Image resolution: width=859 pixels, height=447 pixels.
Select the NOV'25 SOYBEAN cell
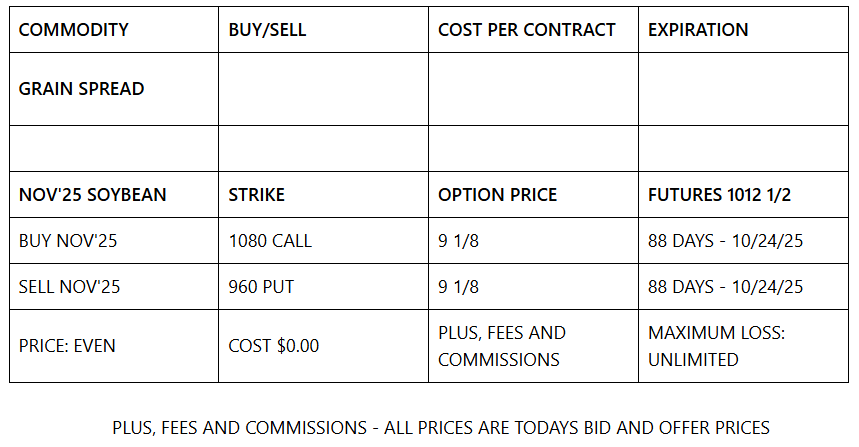pyautogui.click(x=114, y=194)
